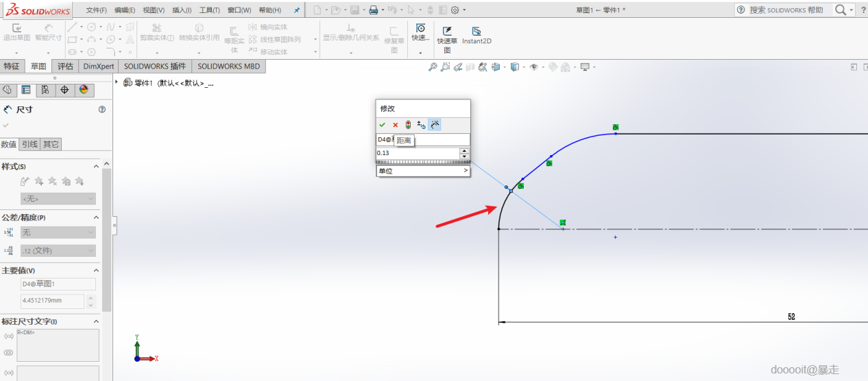Open the .12 (文件) precision dropdown
Screen dimensions: 868x381
pyautogui.click(x=58, y=251)
